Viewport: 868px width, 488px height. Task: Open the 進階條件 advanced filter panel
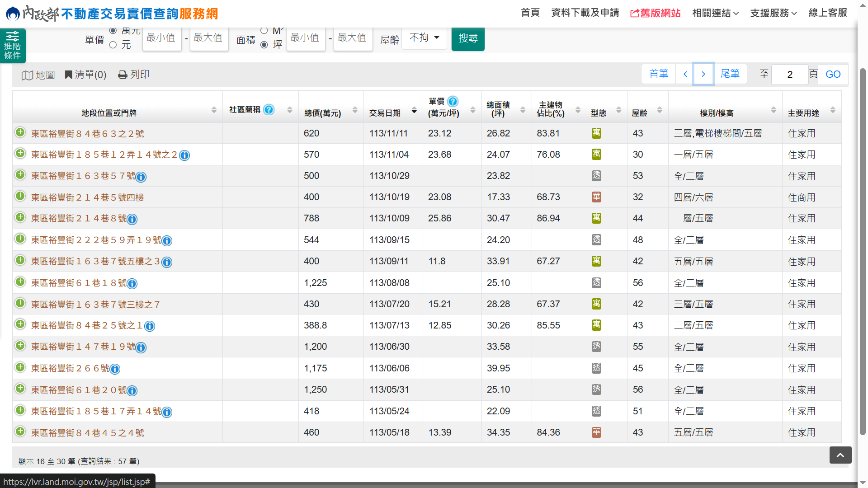pos(13,45)
